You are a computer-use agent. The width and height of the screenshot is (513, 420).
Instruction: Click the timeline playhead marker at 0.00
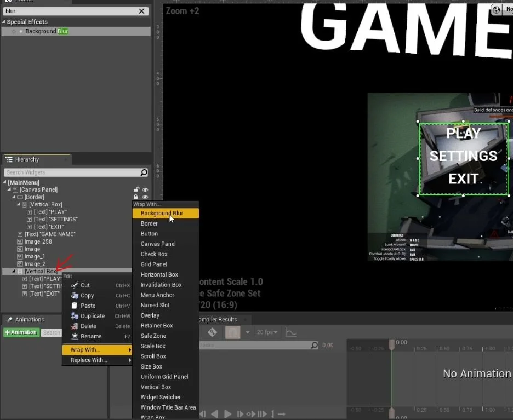tap(391, 345)
